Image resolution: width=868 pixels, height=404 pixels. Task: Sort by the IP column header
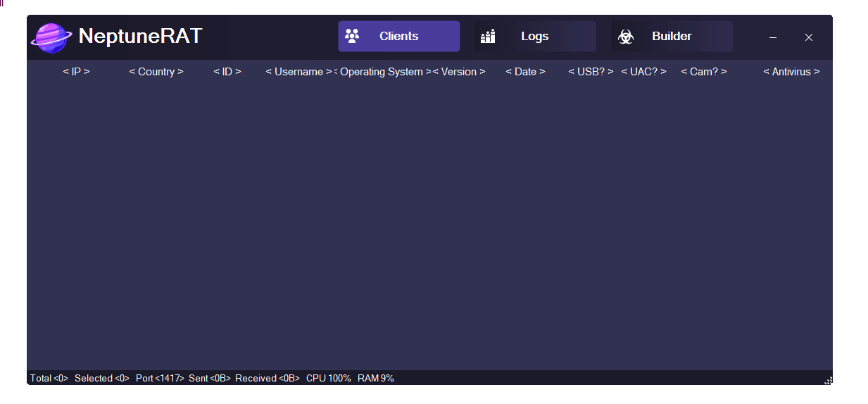(77, 72)
